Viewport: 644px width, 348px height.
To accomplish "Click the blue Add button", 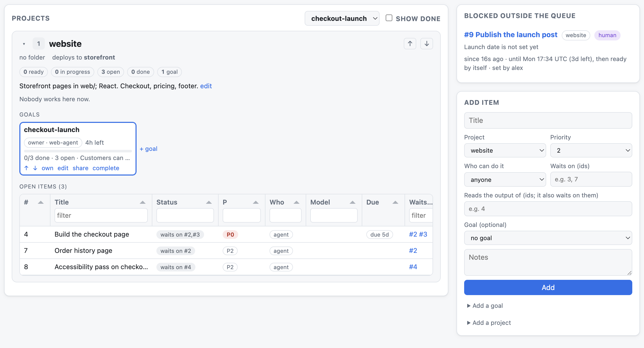I will pos(548,287).
